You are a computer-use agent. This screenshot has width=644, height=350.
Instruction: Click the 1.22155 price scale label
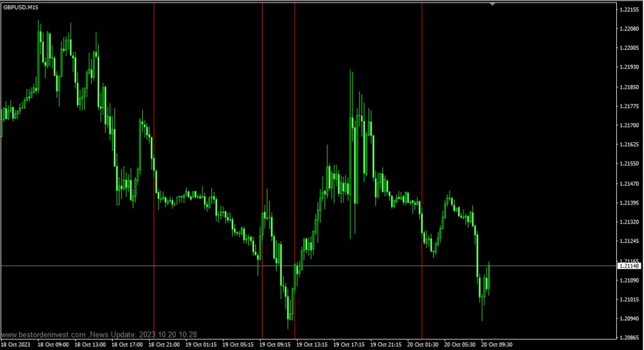(629, 10)
